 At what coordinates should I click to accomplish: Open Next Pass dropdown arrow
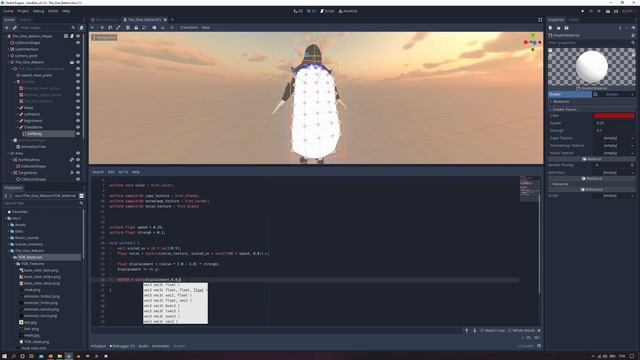(x=633, y=173)
